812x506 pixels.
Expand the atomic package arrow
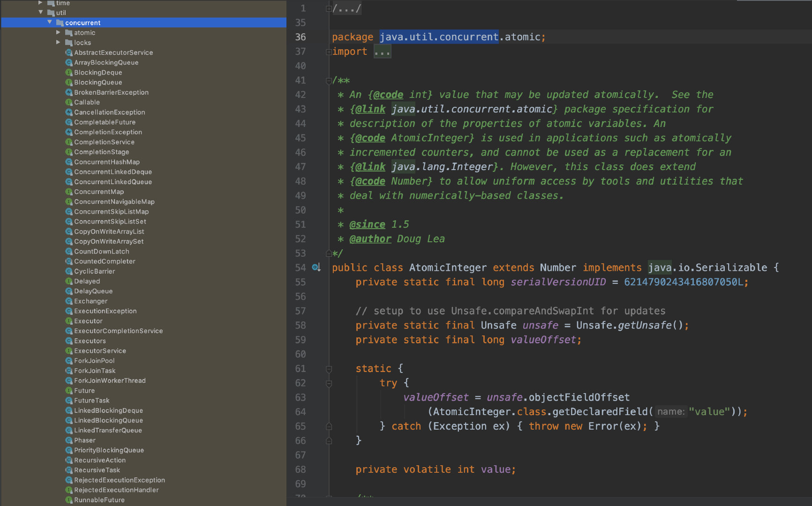[x=58, y=32]
